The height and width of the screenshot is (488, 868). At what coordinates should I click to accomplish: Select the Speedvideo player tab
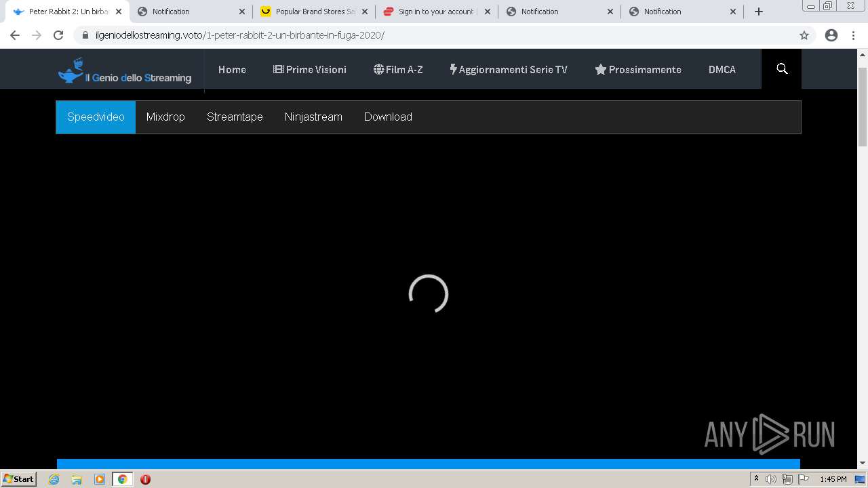click(96, 117)
